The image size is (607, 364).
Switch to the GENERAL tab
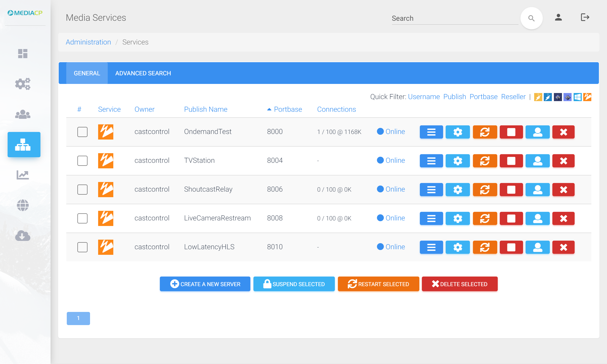click(87, 73)
